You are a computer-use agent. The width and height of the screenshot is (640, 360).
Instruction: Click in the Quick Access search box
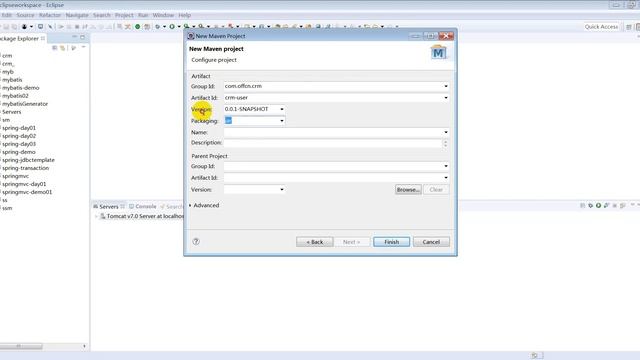tap(601, 27)
